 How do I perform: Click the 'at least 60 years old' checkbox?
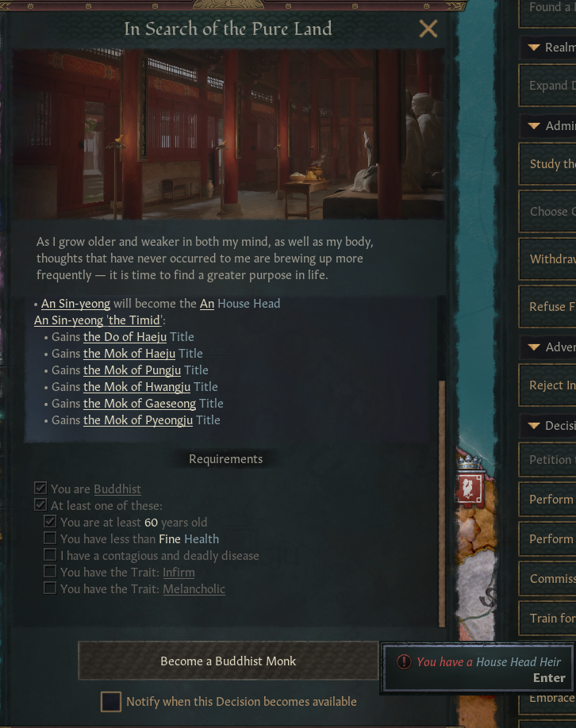click(50, 521)
